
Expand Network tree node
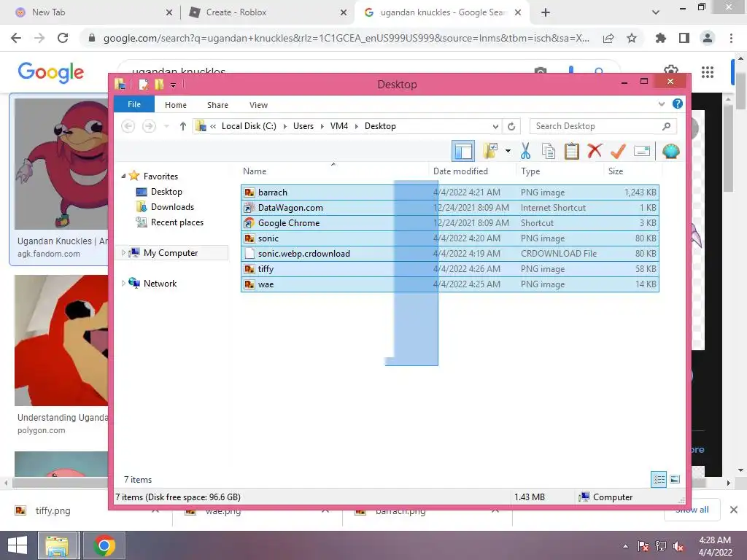click(x=123, y=284)
